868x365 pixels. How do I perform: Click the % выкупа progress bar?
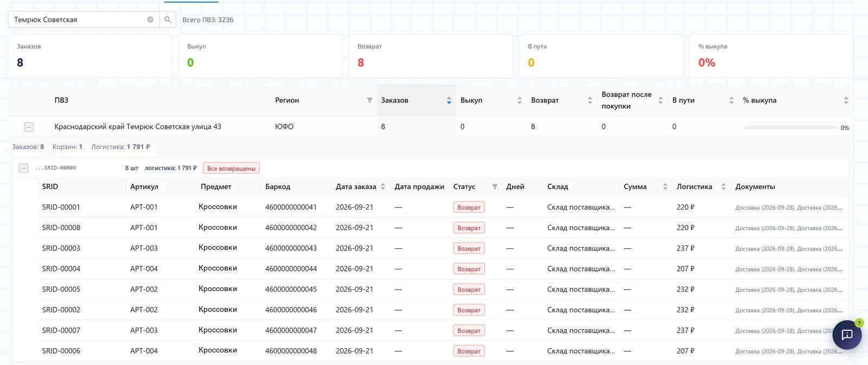(789, 128)
